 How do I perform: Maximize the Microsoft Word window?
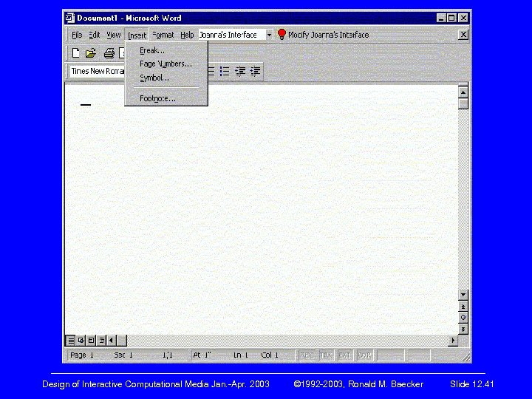point(451,18)
